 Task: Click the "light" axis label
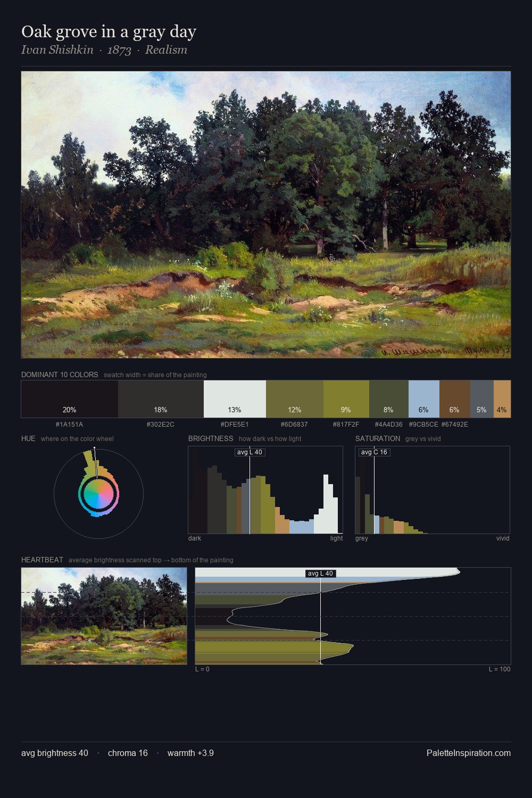[336, 538]
